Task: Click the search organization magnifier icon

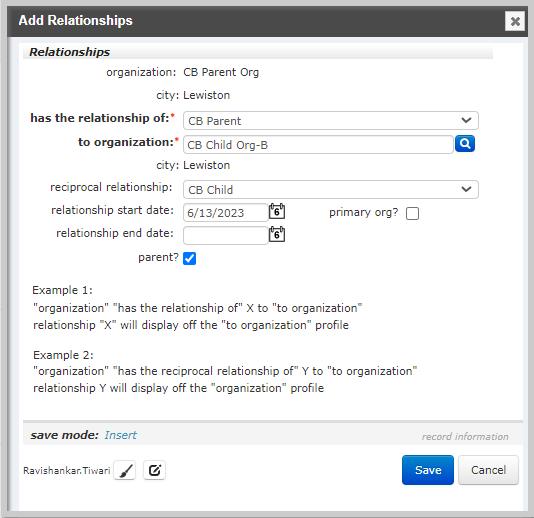Action: click(x=465, y=144)
